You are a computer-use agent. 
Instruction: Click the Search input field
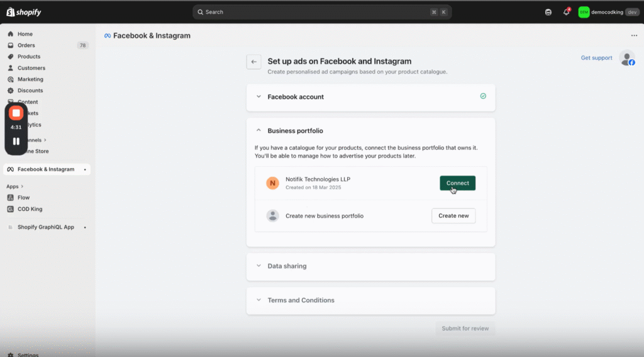point(314,12)
